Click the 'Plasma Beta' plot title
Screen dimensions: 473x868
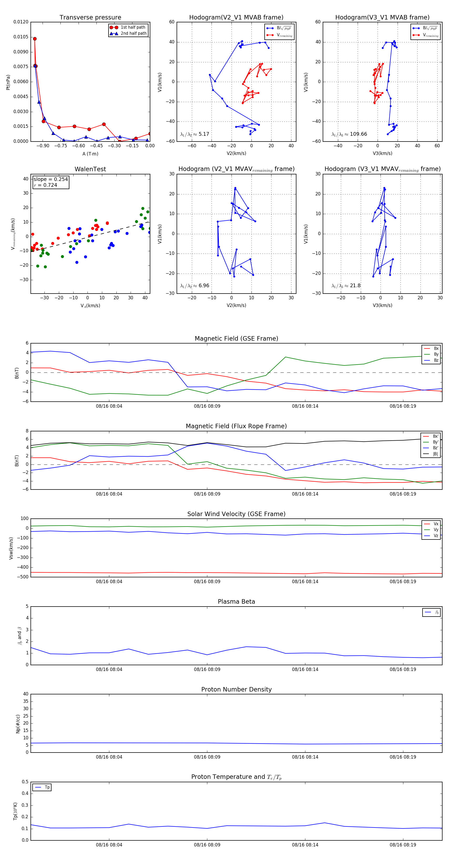point(236,602)
